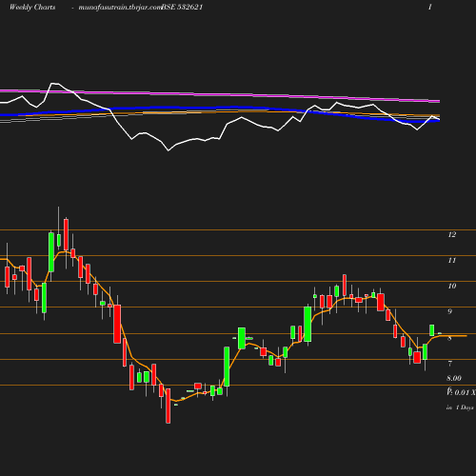Viewport: 476px width, 476px height.
Task: Click the "10" price axis label
Action: [452, 286]
